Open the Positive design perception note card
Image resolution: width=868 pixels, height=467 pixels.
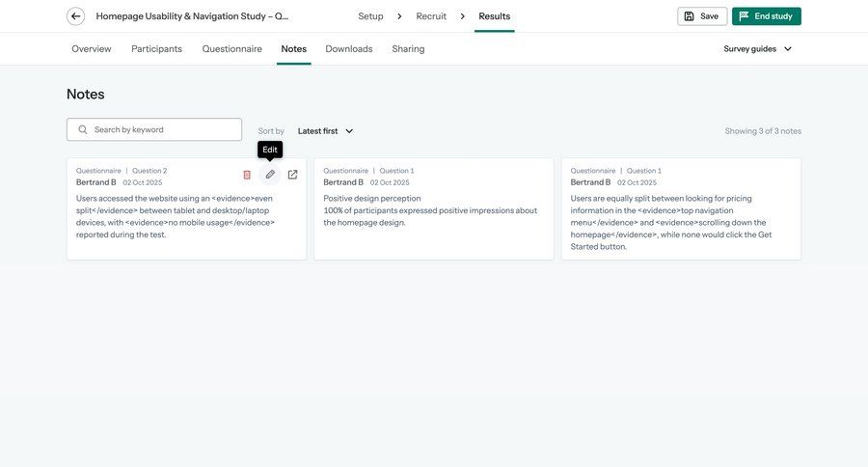(x=433, y=208)
